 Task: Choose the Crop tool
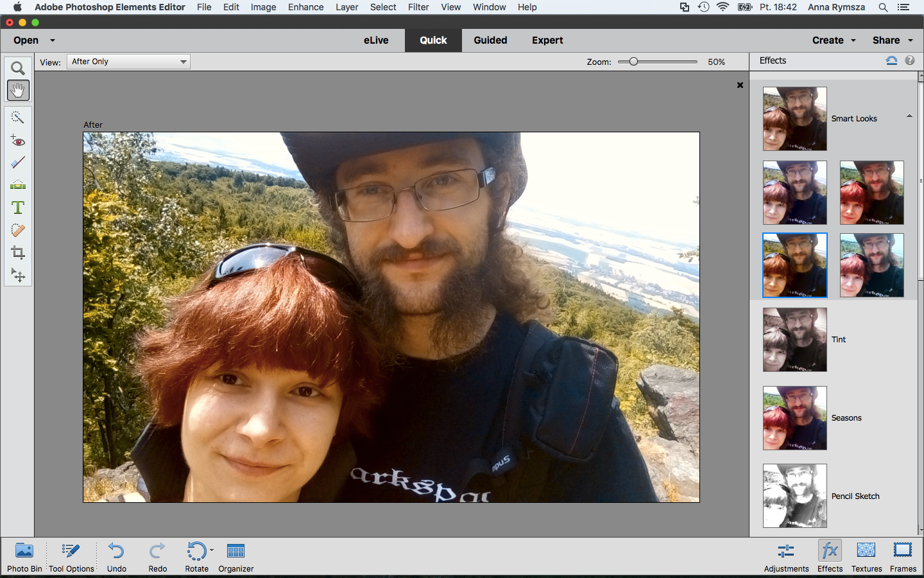pos(18,252)
